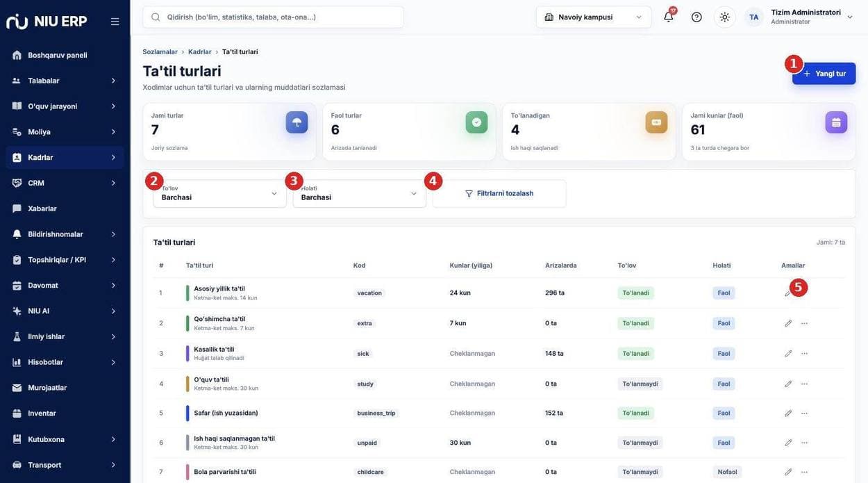Click the NIU ERP logo
This screenshot has width=868, height=483.
point(47,22)
